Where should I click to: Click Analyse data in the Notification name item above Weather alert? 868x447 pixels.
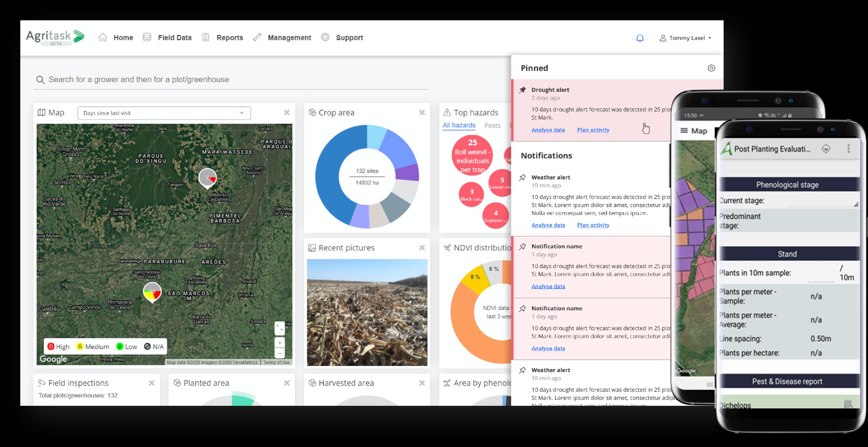tap(548, 348)
